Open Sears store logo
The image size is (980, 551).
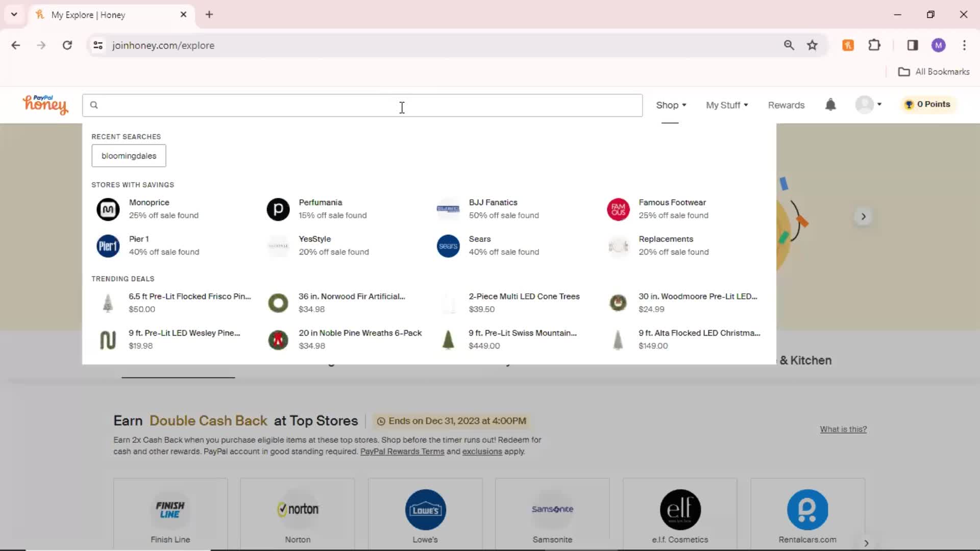(448, 246)
